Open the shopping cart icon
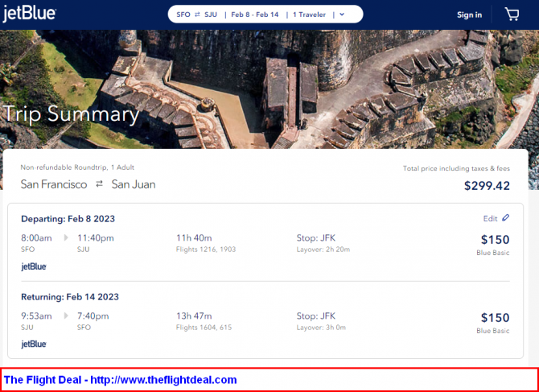The image size is (539, 392). pos(512,14)
